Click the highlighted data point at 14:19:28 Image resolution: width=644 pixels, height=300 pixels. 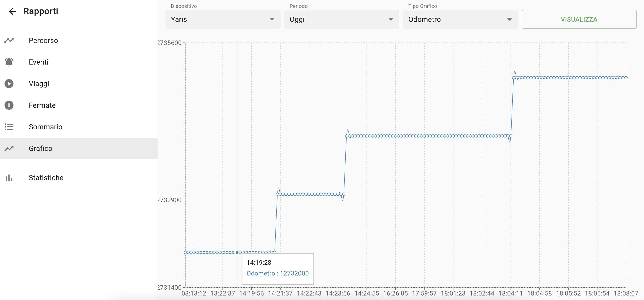click(x=237, y=253)
